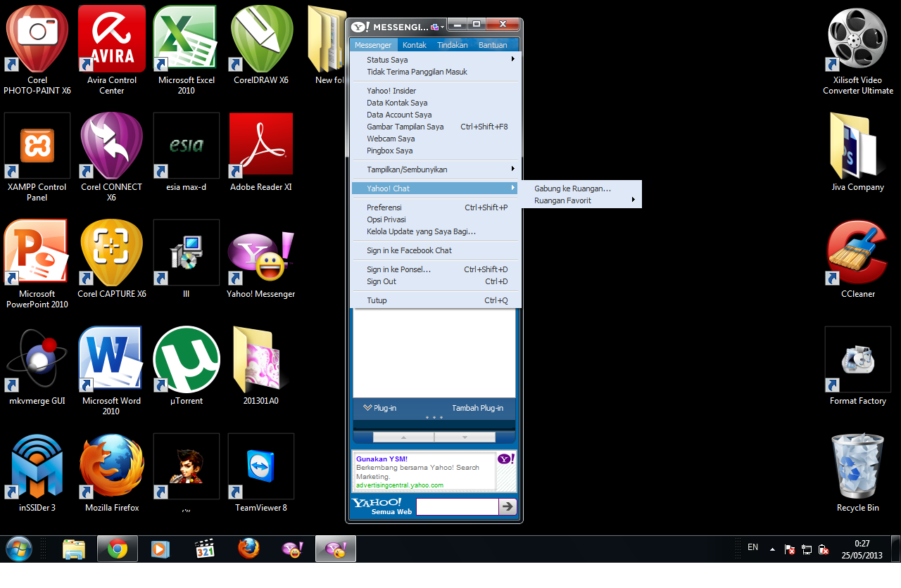This screenshot has width=901, height=588.
Task: Launch µTorrent desktop icon
Action: pos(187,366)
